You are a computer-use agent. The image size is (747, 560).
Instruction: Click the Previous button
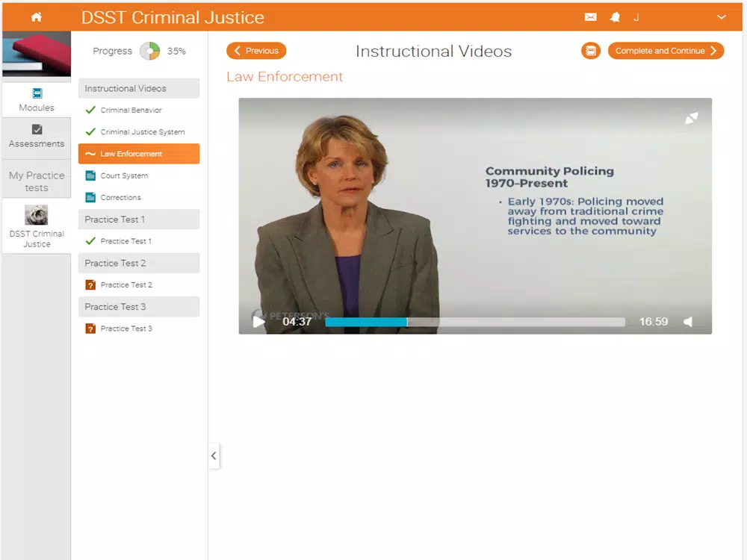pos(256,51)
